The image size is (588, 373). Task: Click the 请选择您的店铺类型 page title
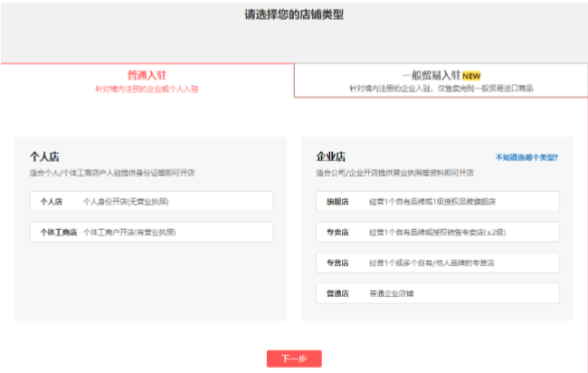pyautogui.click(x=294, y=14)
